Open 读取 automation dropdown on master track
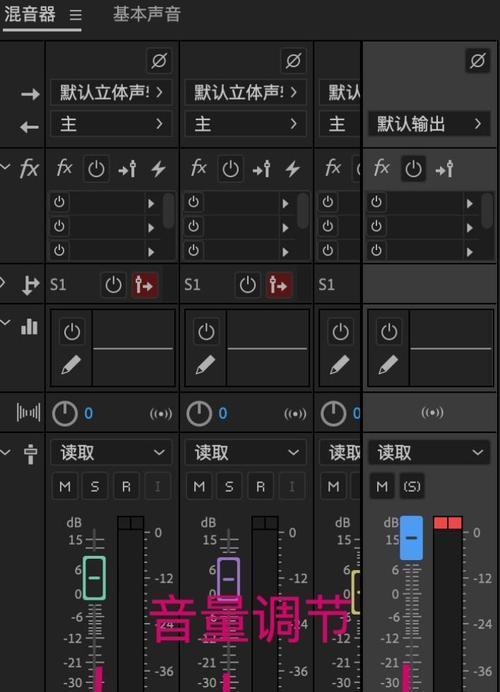 [429, 452]
